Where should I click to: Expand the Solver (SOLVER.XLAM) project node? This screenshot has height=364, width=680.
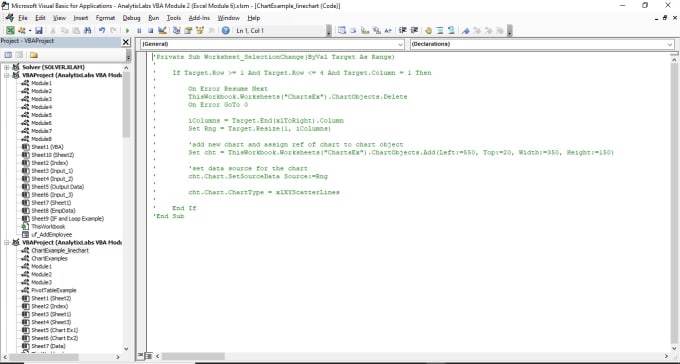pos(7,67)
